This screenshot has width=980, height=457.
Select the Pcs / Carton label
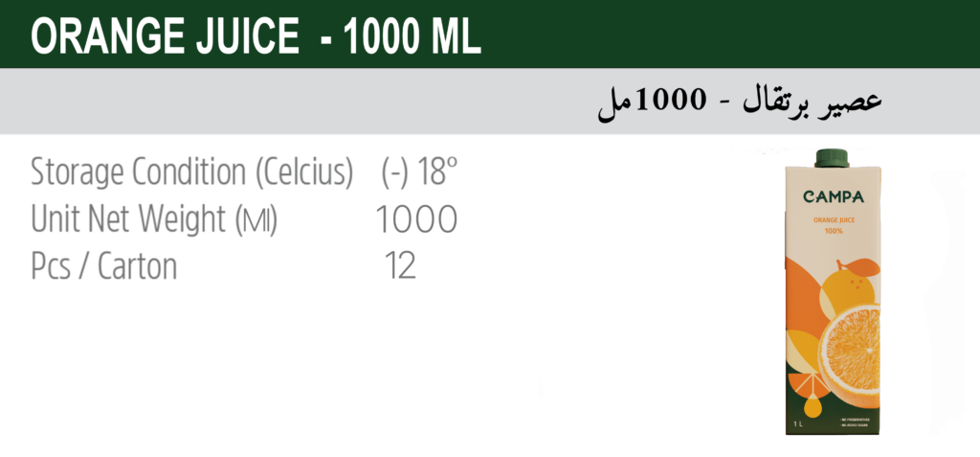click(103, 266)
